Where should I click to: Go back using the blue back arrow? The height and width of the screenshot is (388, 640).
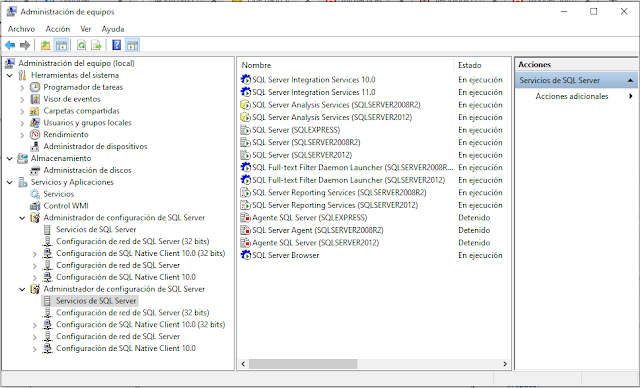(x=10, y=45)
